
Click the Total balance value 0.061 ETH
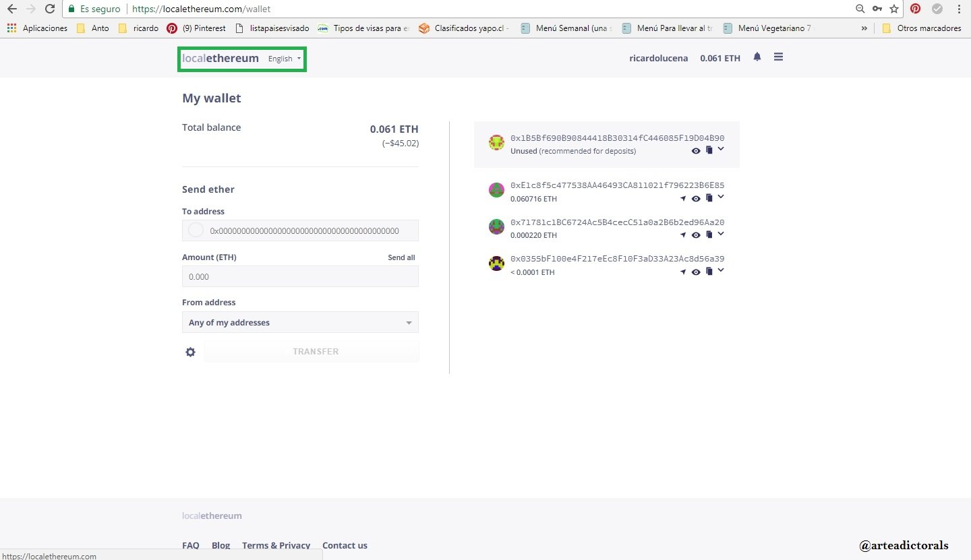click(394, 129)
